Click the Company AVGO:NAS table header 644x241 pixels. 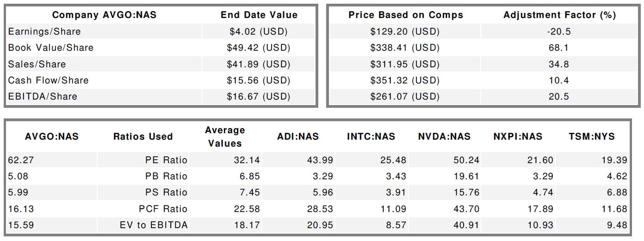(104, 15)
